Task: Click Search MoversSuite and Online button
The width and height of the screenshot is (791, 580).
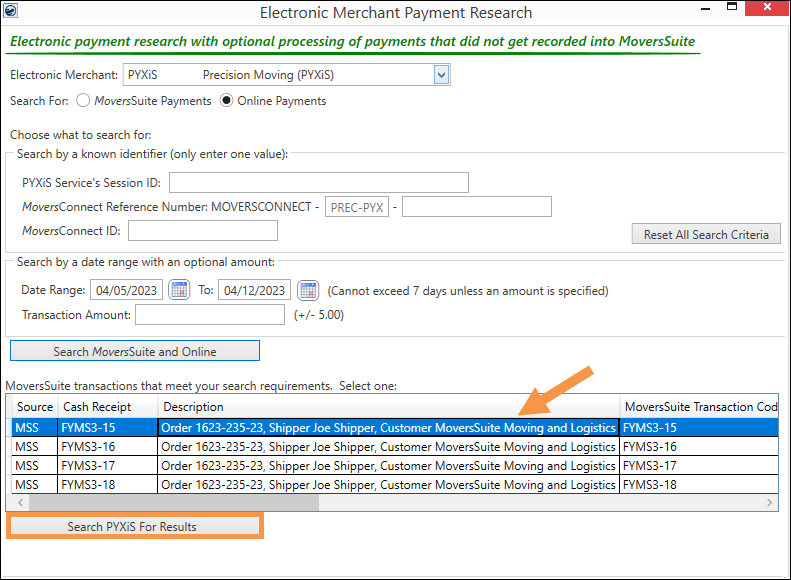Action: tap(135, 351)
